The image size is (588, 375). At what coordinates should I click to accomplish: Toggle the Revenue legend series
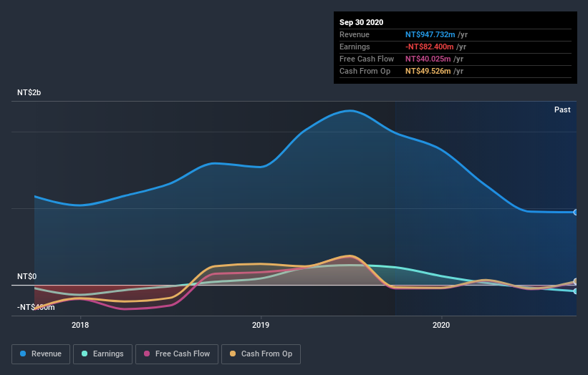(x=41, y=354)
